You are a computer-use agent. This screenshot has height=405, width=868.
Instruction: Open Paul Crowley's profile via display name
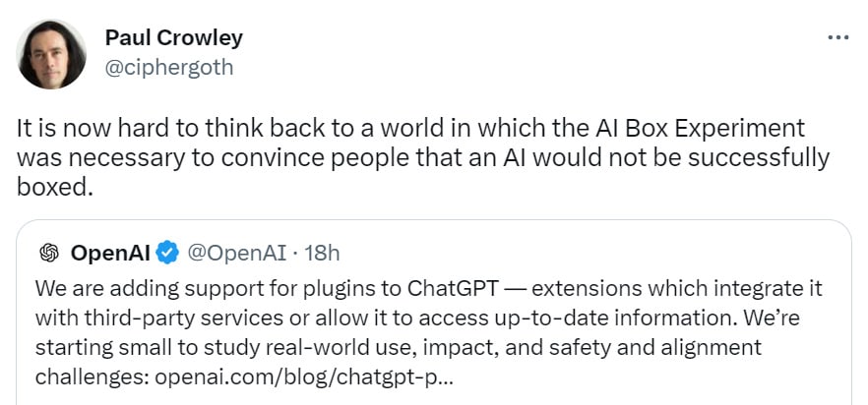(x=173, y=38)
